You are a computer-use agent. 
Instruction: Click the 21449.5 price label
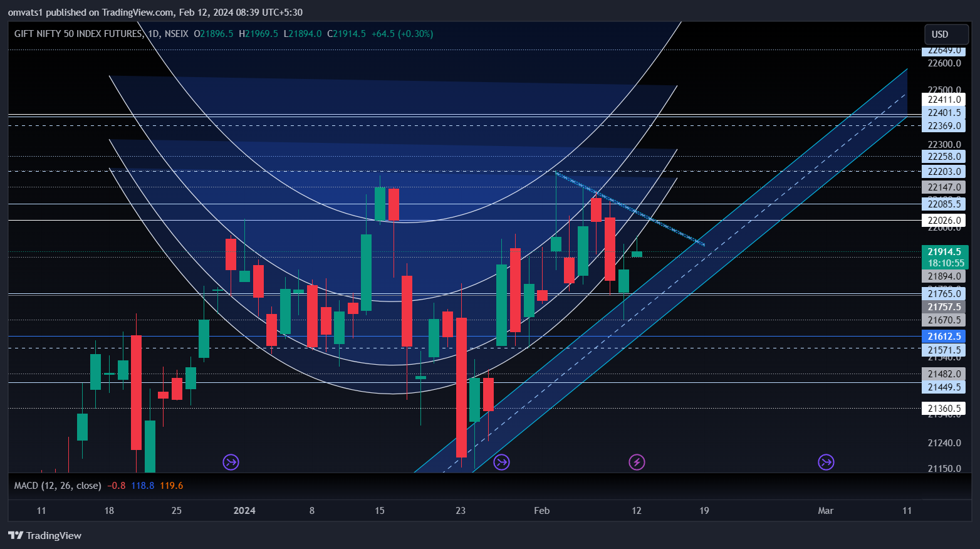[944, 387]
